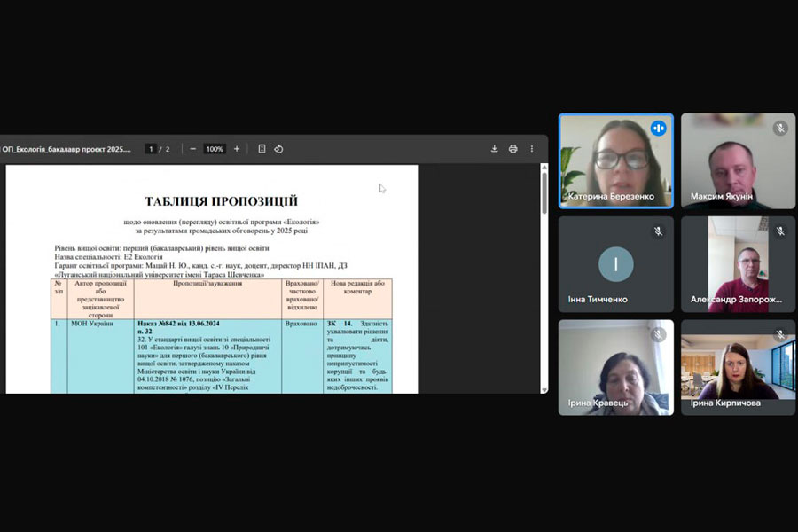The height and width of the screenshot is (532, 798).
Task: Download the PDF document
Action: (494, 149)
